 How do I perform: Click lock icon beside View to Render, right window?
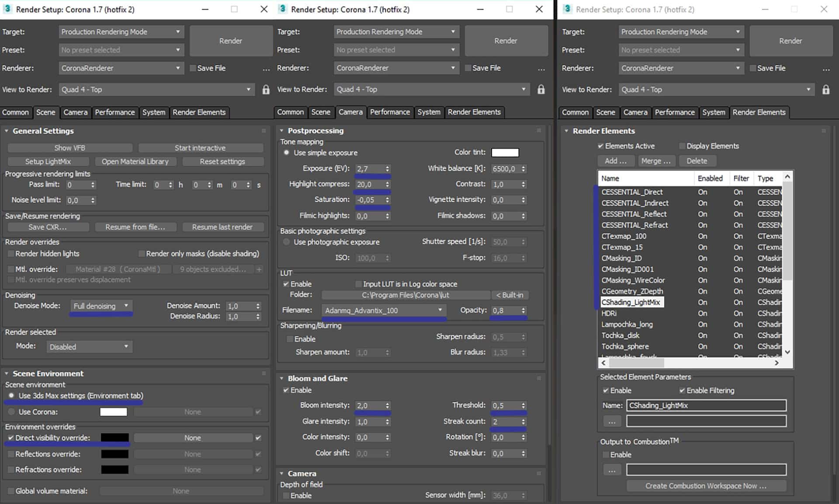tap(825, 90)
